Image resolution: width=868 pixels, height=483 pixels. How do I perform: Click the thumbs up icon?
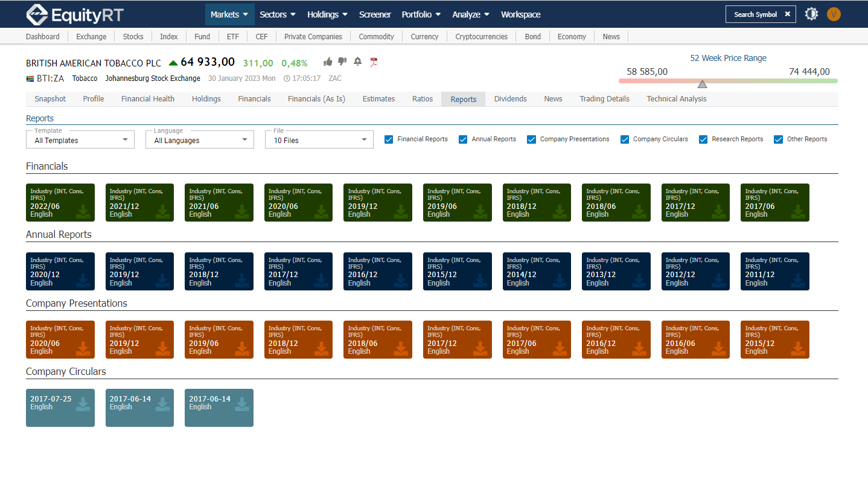tap(328, 62)
